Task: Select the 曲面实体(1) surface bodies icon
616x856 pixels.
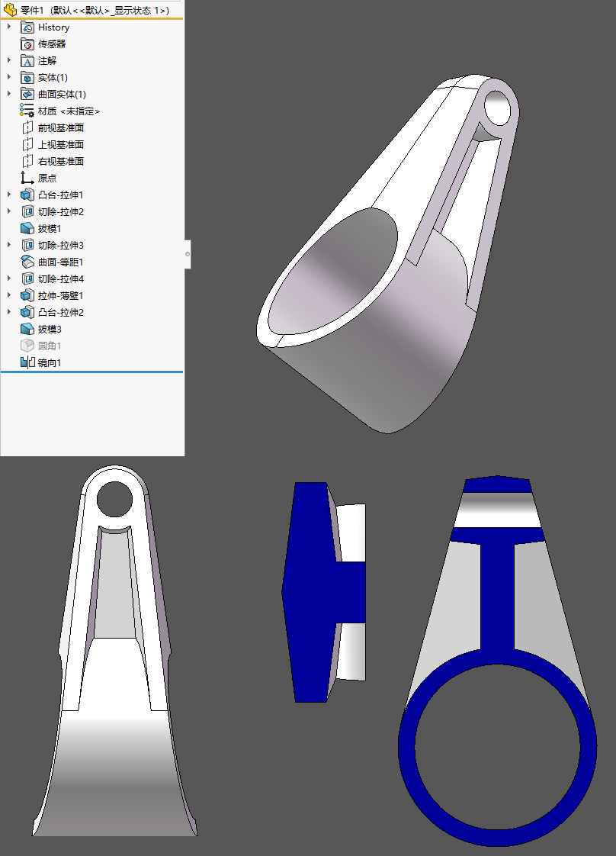Action: pos(27,95)
